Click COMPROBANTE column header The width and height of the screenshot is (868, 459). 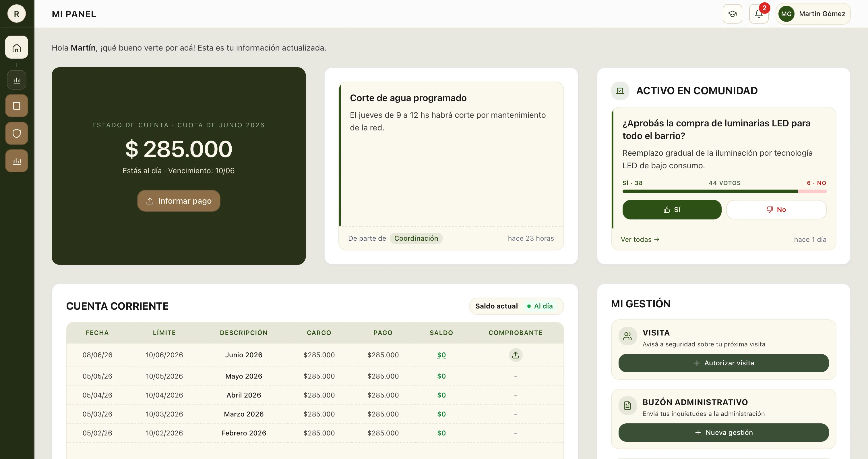tap(515, 333)
